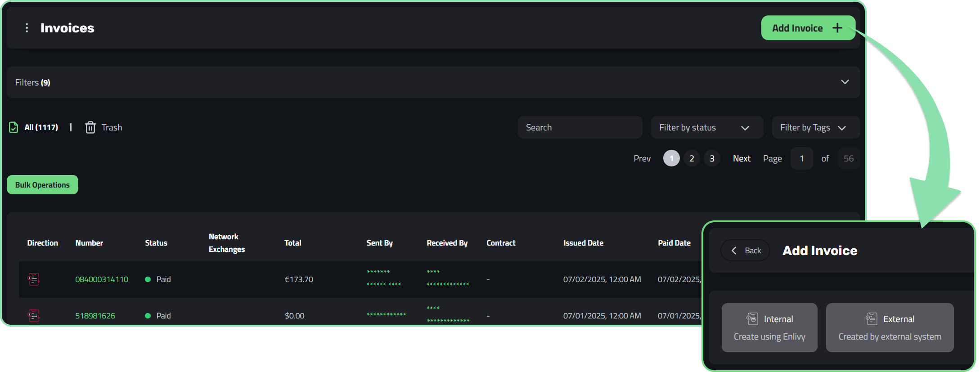Choose Internal invoice creation option
The width and height of the screenshot is (980, 372).
[x=769, y=327]
